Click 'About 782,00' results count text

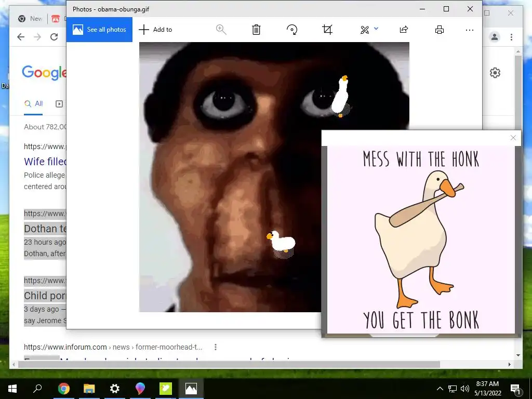point(45,127)
